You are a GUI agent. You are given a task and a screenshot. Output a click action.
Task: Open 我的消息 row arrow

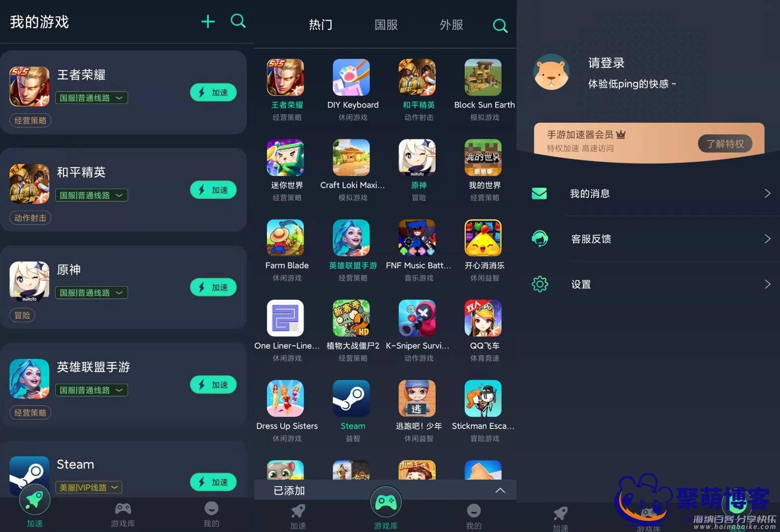(x=767, y=194)
